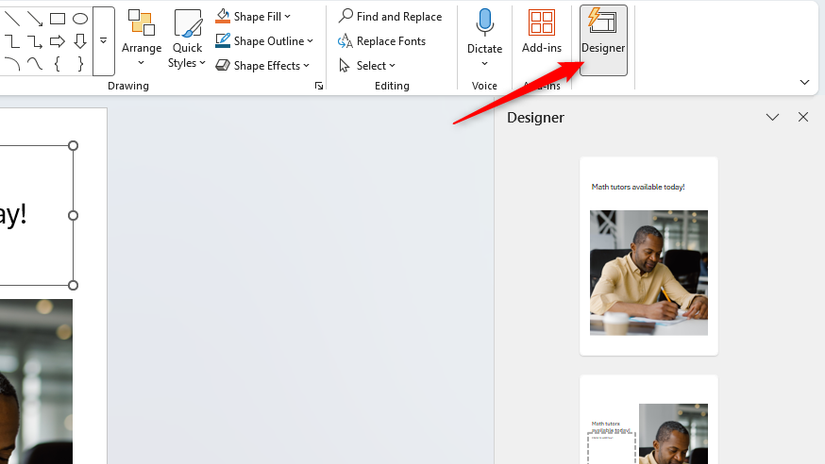Screen dimensions: 825x464
Task: Open the Arrange menu
Action: click(142, 38)
